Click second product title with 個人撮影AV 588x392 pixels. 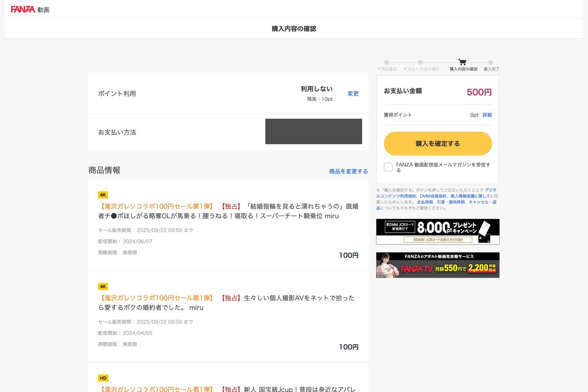[x=226, y=303]
